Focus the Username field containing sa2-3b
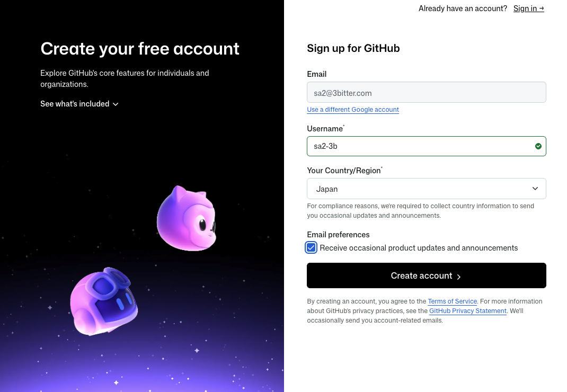This screenshot has width=567, height=392. 419,146
